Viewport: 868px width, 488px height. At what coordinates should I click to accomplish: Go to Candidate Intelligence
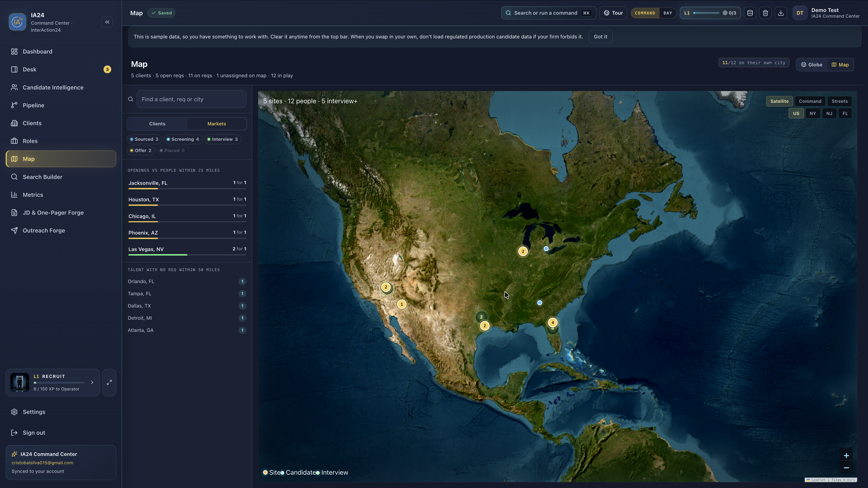coord(61,87)
